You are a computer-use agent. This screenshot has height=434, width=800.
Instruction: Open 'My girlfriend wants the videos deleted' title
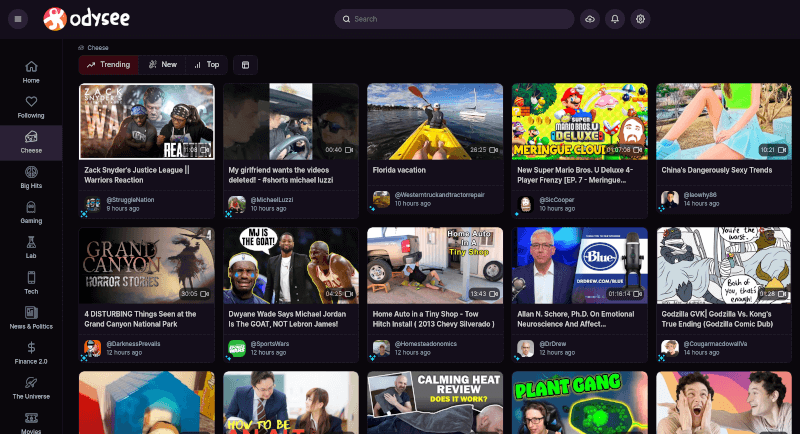pyautogui.click(x=281, y=175)
